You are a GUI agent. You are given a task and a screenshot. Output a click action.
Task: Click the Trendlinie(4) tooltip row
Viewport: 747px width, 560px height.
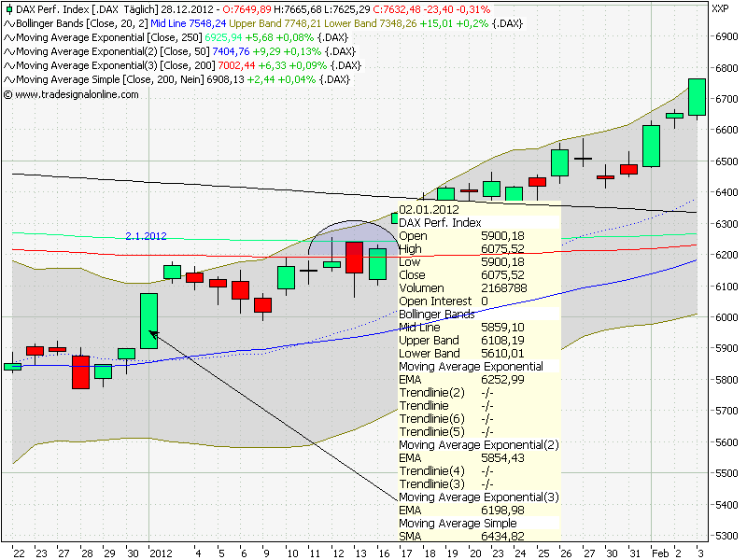point(479,471)
